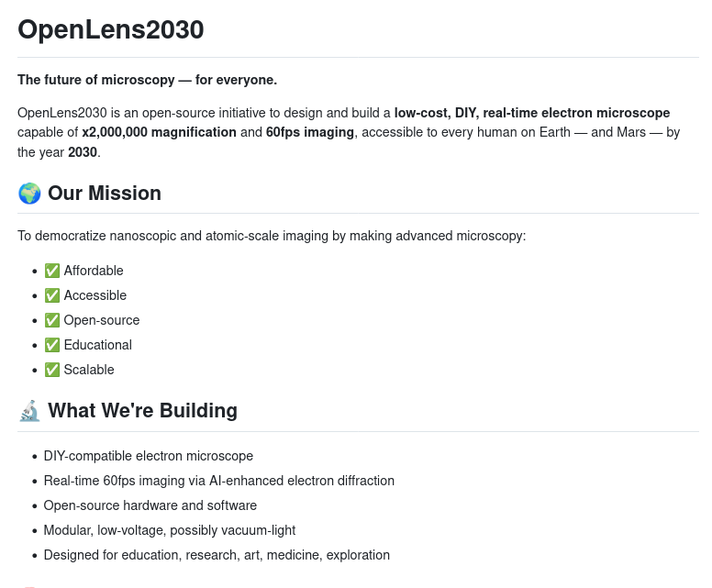The height and width of the screenshot is (588, 712).
Task: Click the globe emoji beside Our Mission
Action: (29, 194)
